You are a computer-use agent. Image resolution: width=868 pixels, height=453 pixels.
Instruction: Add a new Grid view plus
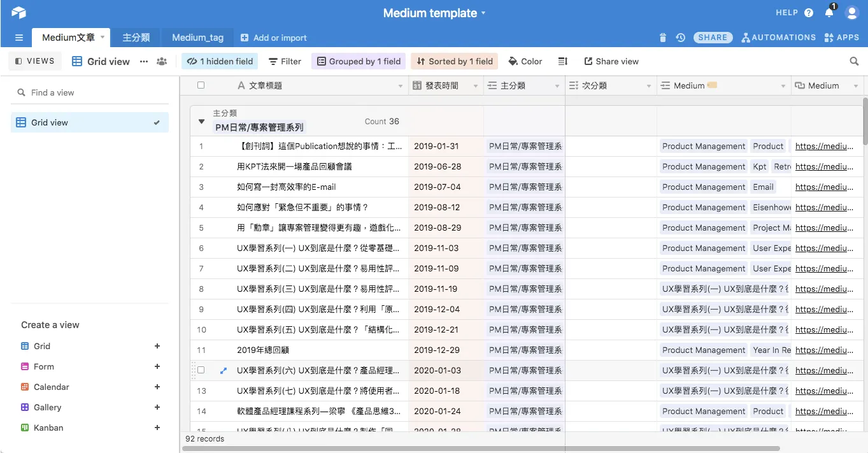(x=157, y=346)
